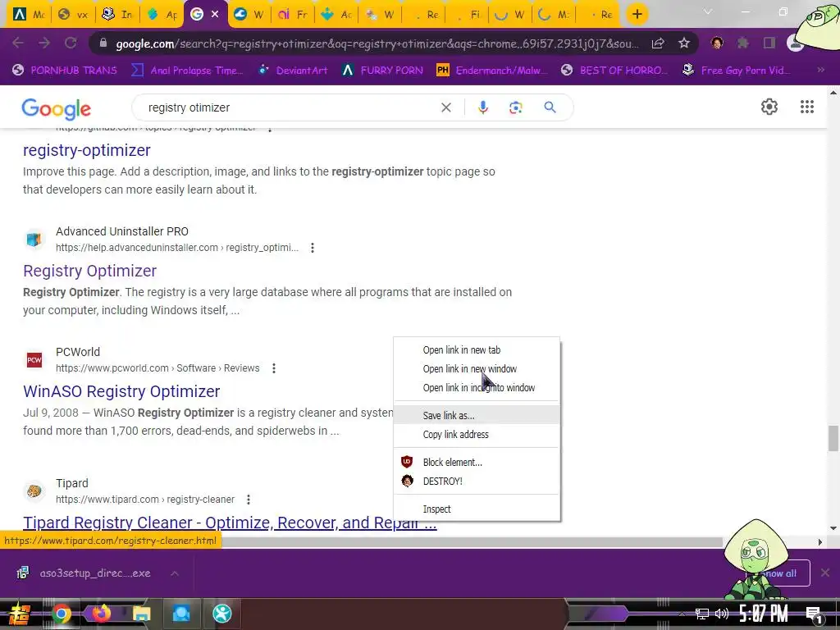Reload the current page
Viewport: 840px width, 630px height.
71,43
